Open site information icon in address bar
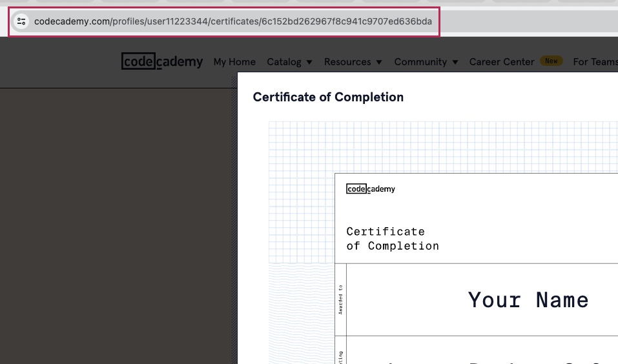This screenshot has height=364, width=618. [x=21, y=21]
